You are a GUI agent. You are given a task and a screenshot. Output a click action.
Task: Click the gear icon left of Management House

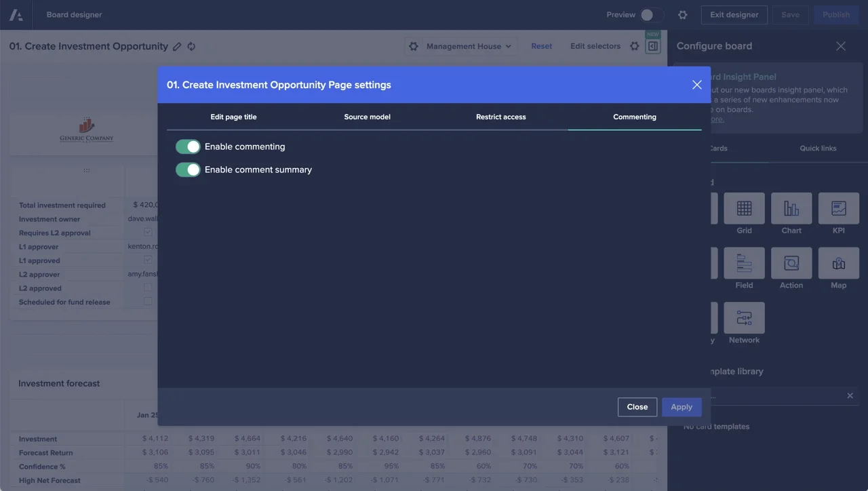[x=414, y=46]
